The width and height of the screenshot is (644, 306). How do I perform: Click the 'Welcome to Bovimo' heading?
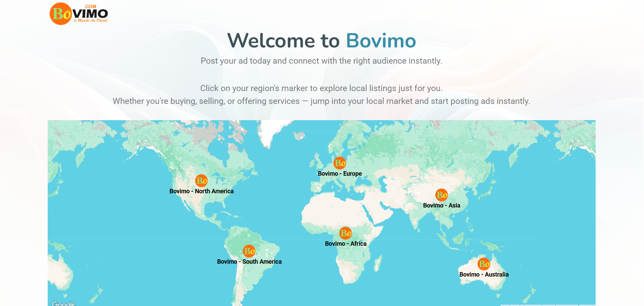[322, 41]
